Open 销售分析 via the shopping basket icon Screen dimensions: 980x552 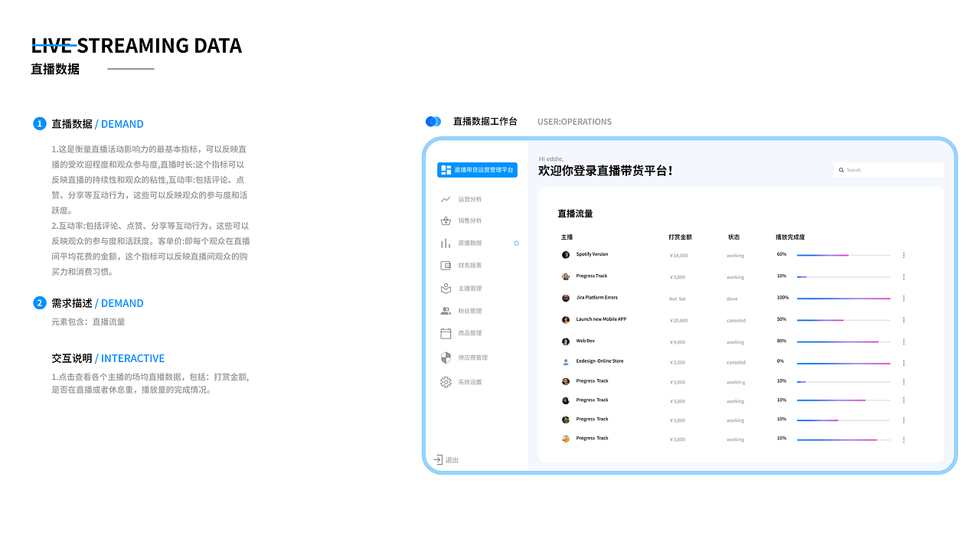point(446,220)
